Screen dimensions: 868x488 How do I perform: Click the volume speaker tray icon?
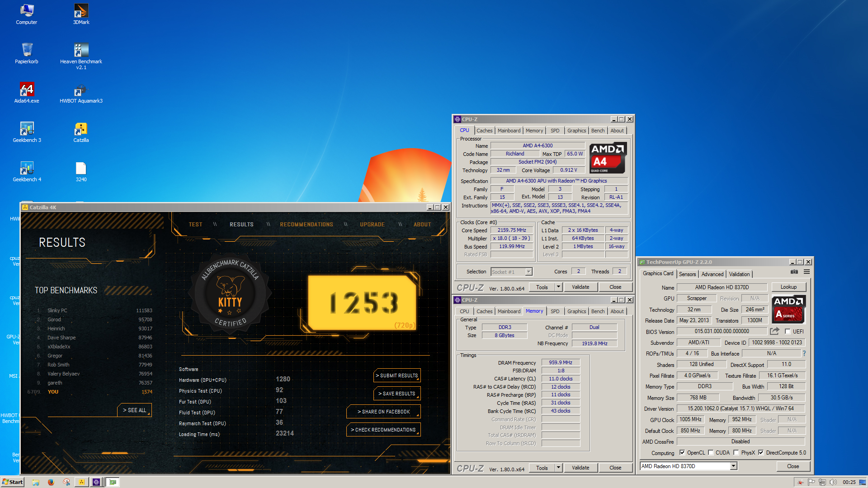(x=833, y=482)
